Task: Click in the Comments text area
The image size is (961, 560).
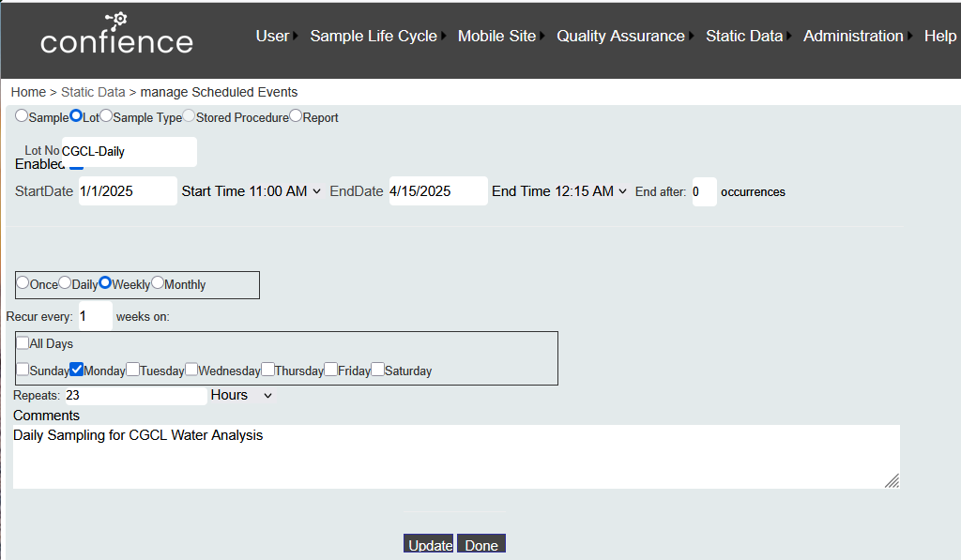Action: pyautogui.click(x=457, y=457)
